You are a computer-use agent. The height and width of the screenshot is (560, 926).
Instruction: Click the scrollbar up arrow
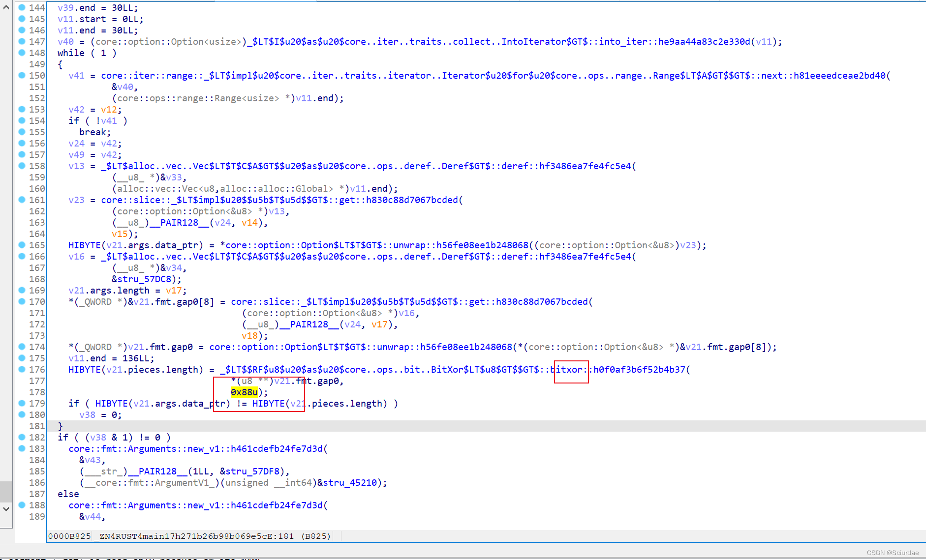(5, 7)
